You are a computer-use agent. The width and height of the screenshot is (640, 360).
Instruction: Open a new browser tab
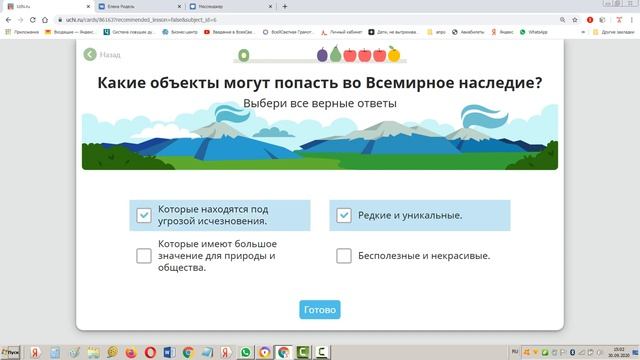click(x=285, y=7)
